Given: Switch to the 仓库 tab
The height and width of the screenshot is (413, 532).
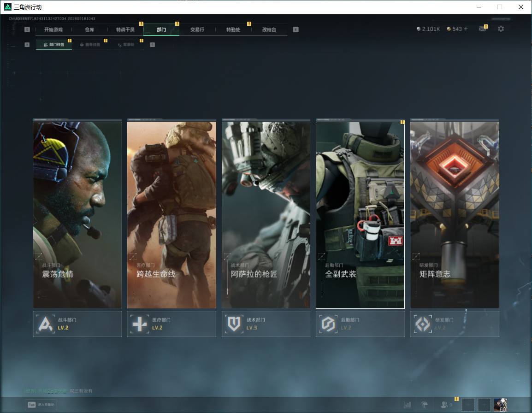Looking at the screenshot, I should click(x=89, y=29).
